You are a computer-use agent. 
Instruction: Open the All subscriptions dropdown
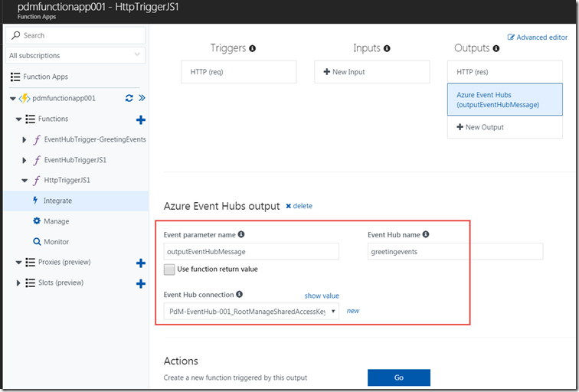click(74, 55)
